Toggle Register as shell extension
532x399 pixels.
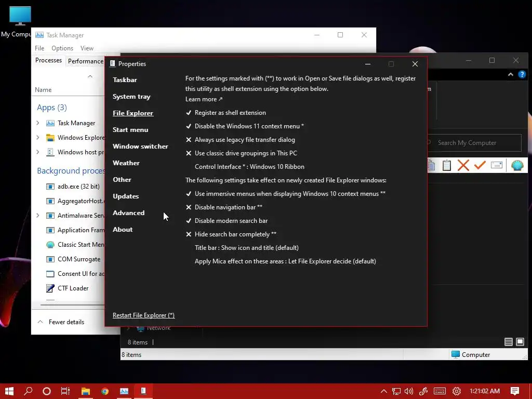(226, 113)
